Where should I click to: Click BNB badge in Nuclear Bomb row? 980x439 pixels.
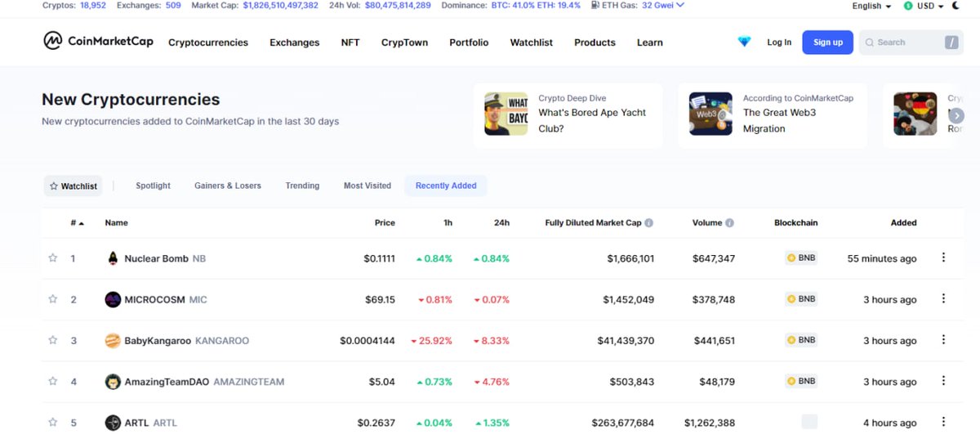801,258
